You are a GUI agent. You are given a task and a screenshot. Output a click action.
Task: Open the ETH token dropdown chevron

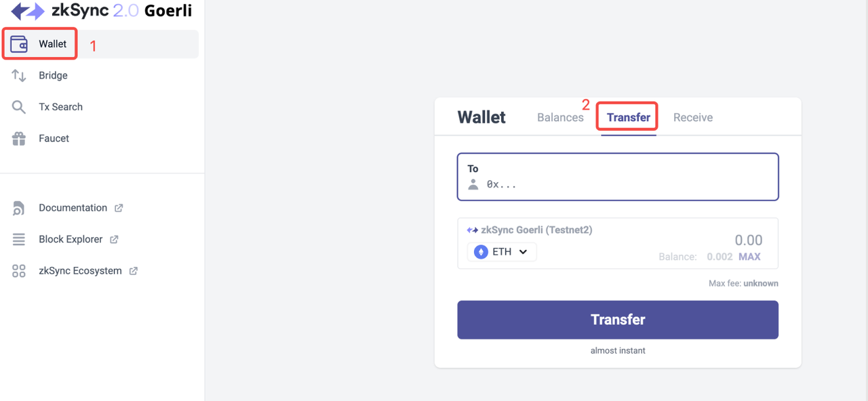point(523,252)
